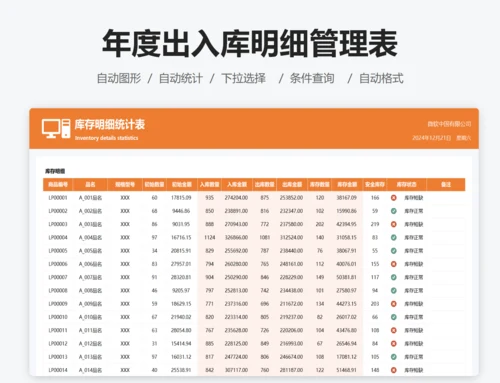Click the green status icon in row LP00013
This screenshot has height=383, width=500.
click(394, 357)
